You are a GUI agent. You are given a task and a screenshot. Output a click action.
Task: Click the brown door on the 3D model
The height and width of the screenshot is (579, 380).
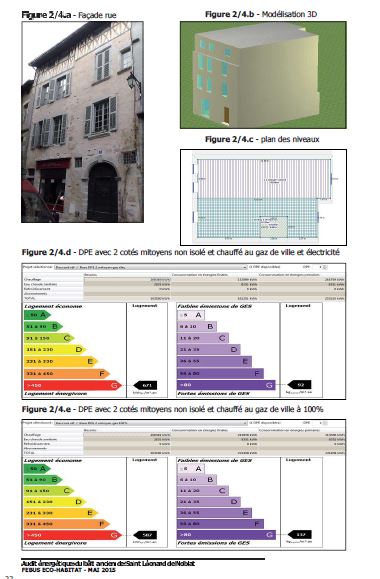point(226,114)
